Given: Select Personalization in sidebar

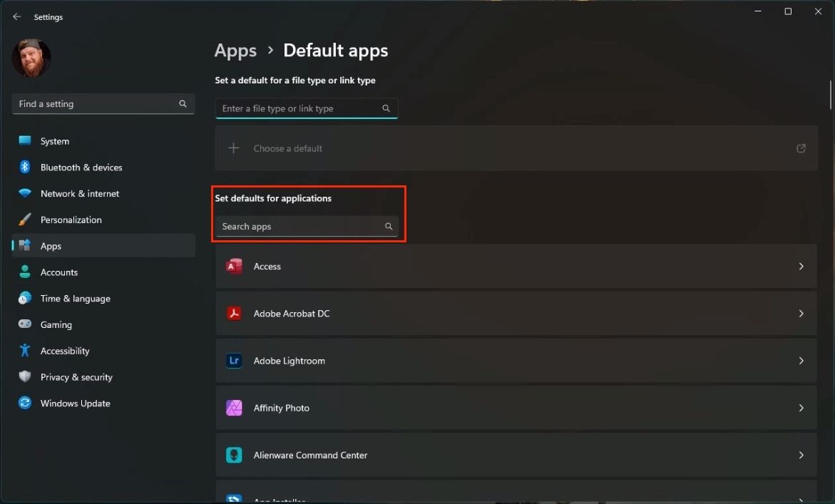Looking at the screenshot, I should tap(103, 220).
